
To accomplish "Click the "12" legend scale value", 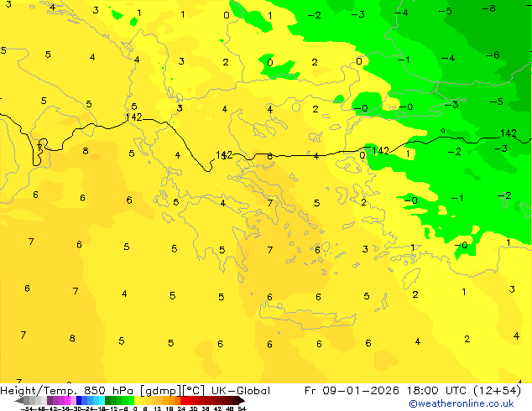I will click(x=158, y=408).
